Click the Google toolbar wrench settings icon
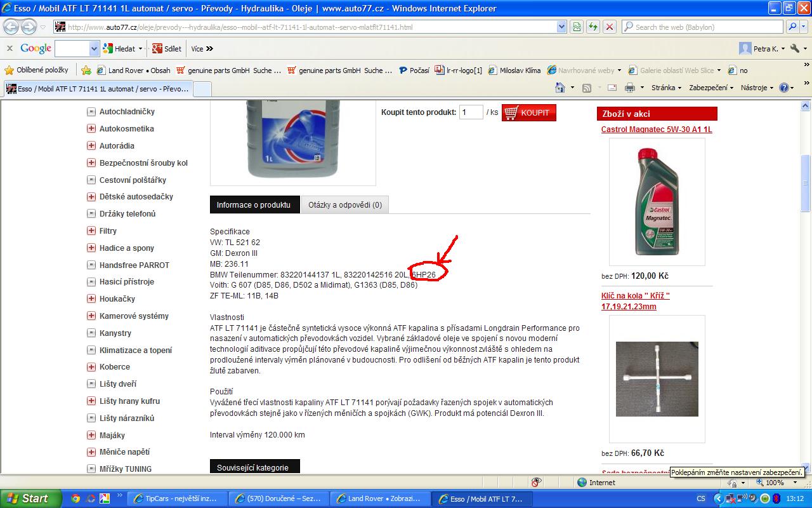812x508 pixels. coord(796,48)
